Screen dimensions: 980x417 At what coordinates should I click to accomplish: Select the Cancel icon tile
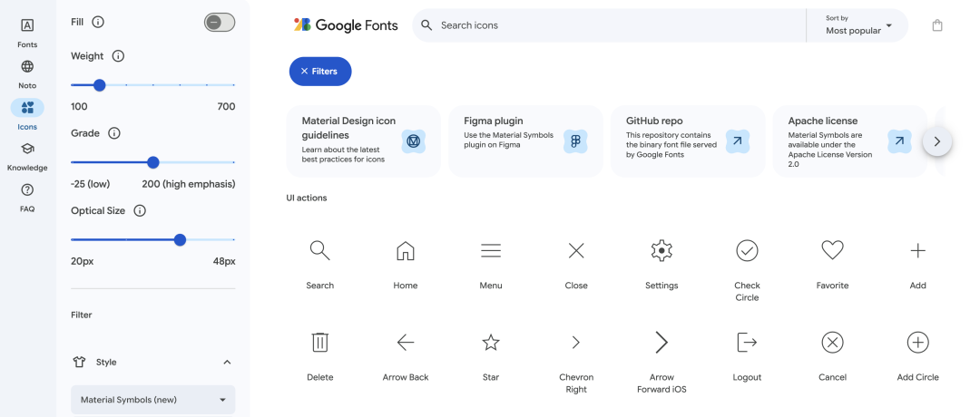tap(832, 356)
